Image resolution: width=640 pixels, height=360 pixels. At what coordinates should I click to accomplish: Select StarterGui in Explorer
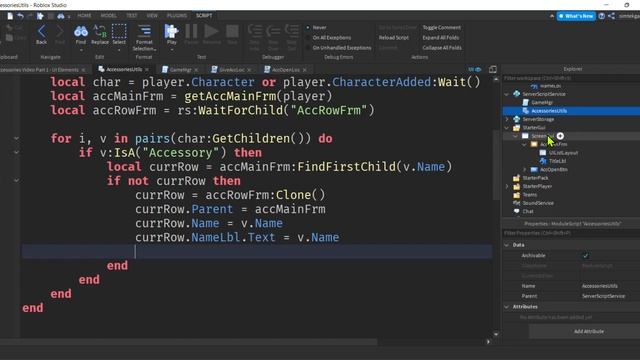pos(533,128)
